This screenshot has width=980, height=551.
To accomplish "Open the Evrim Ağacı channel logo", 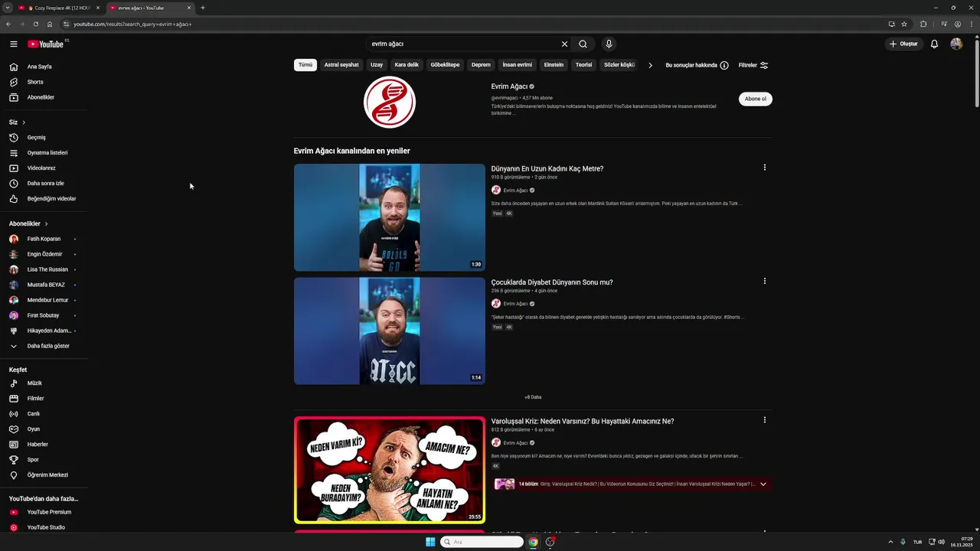I will tap(390, 103).
